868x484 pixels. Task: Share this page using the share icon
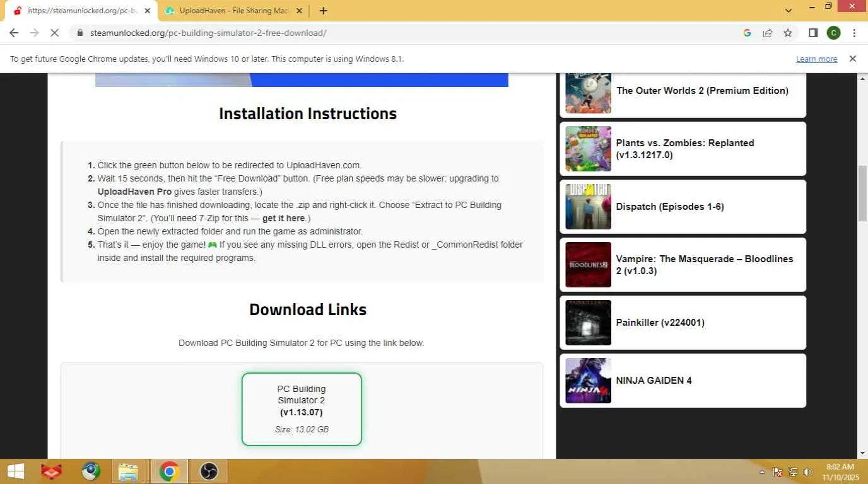click(x=768, y=33)
